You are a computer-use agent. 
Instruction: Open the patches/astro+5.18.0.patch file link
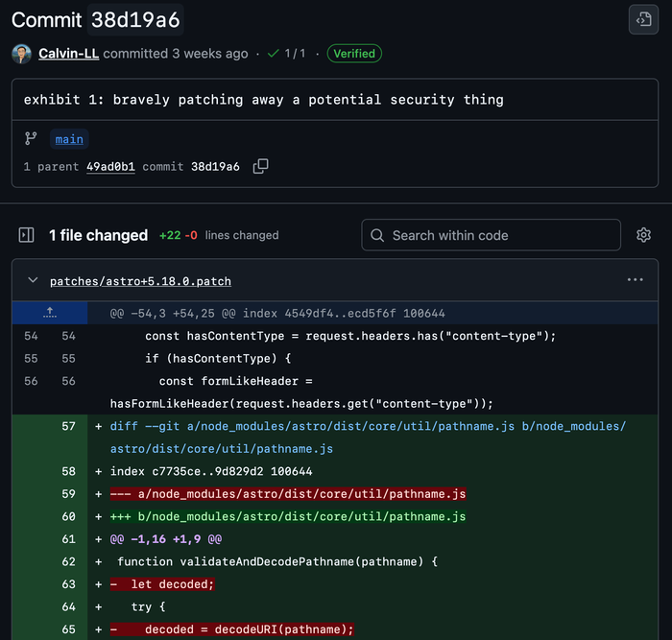(x=140, y=281)
